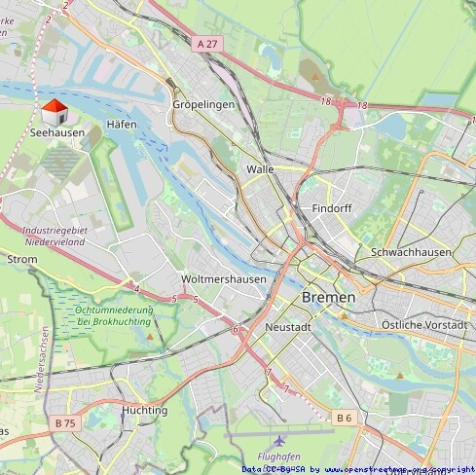Screen dimensions: 476x475
Task: Select the Gröpelingen district label
Action: [203, 104]
